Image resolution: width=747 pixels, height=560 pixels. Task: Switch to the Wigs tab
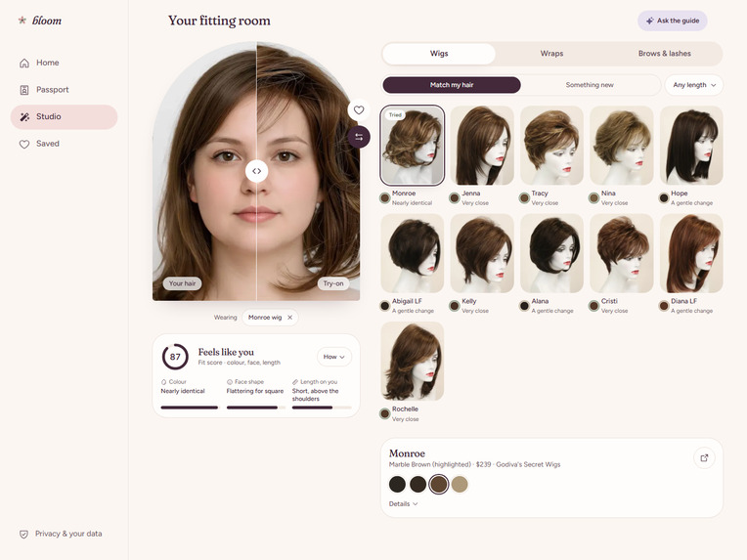coord(439,54)
